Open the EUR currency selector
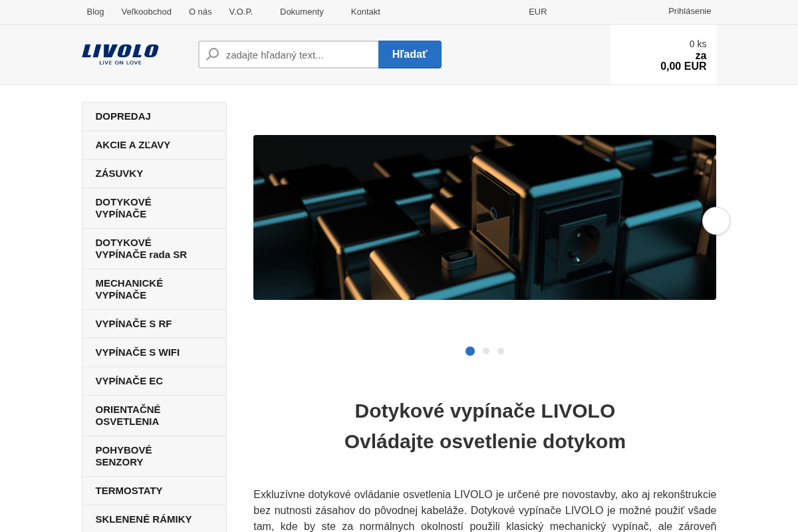This screenshot has width=798, height=532. coord(538,11)
